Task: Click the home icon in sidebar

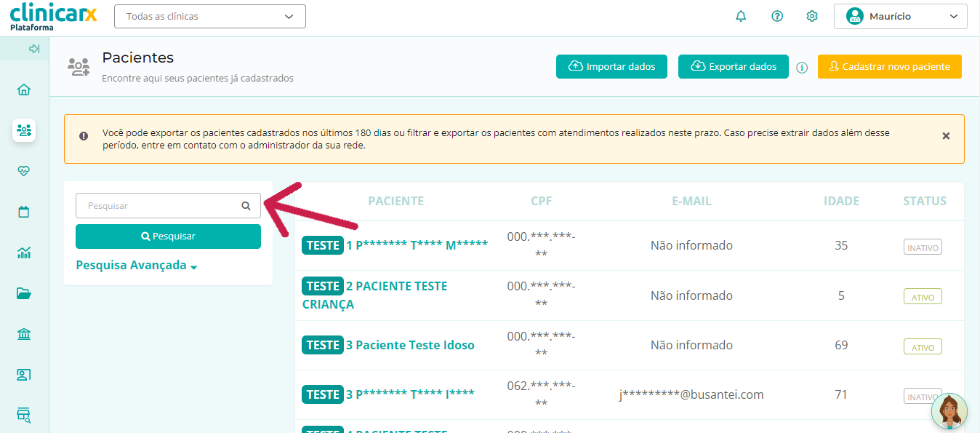Action: (24, 90)
